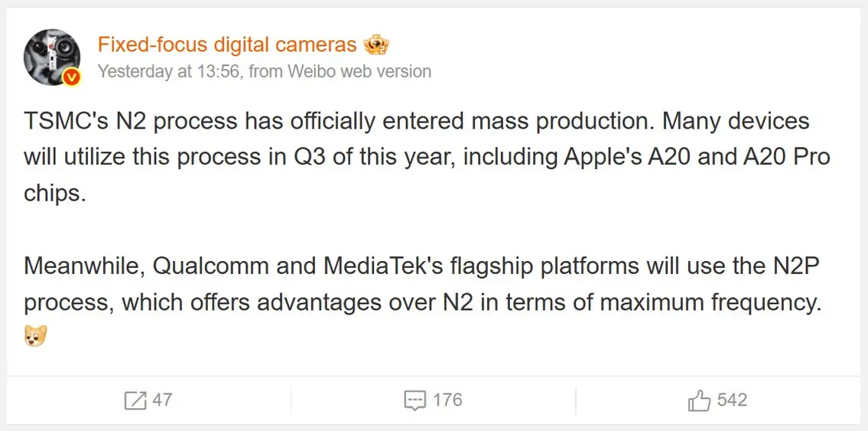Click the like count 542

(x=732, y=400)
